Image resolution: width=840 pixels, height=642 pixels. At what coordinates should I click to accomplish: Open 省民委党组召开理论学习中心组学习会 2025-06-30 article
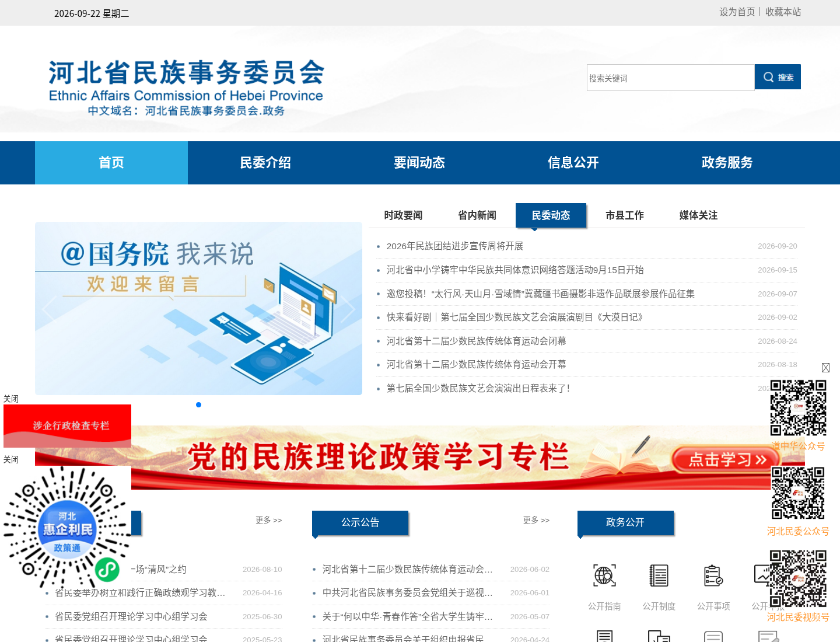[x=131, y=617]
